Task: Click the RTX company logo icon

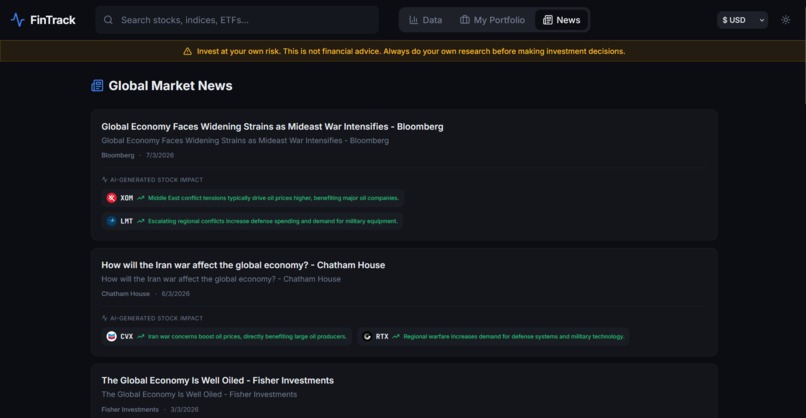Action: (367, 336)
